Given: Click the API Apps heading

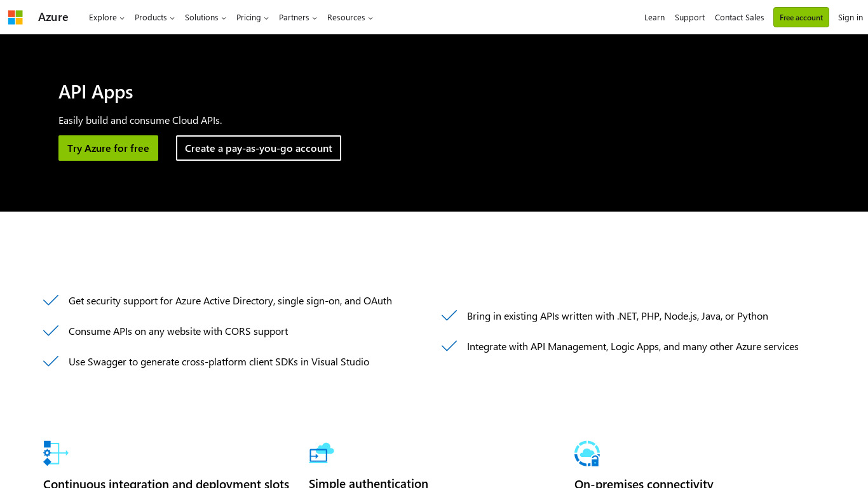Looking at the screenshot, I should 96,92.
